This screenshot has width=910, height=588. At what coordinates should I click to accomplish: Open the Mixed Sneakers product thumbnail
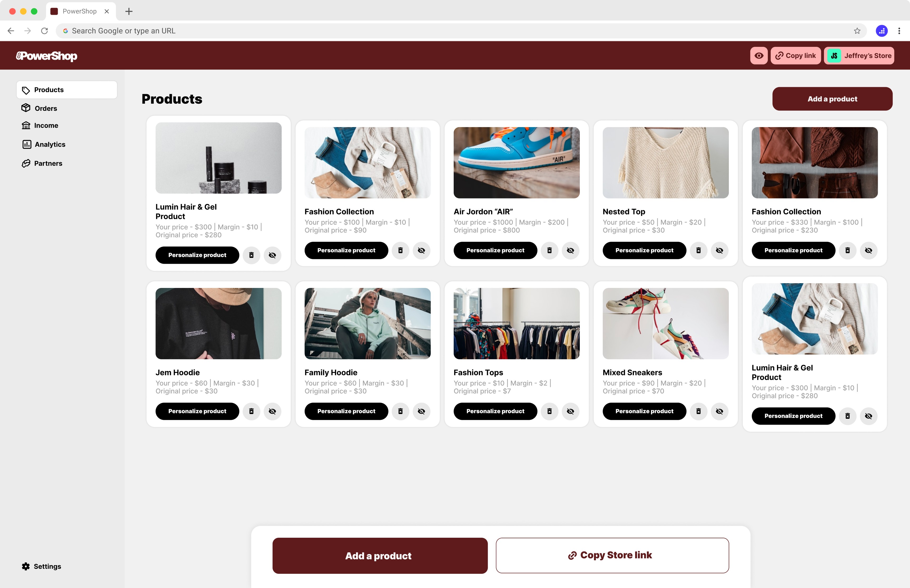coord(666,323)
